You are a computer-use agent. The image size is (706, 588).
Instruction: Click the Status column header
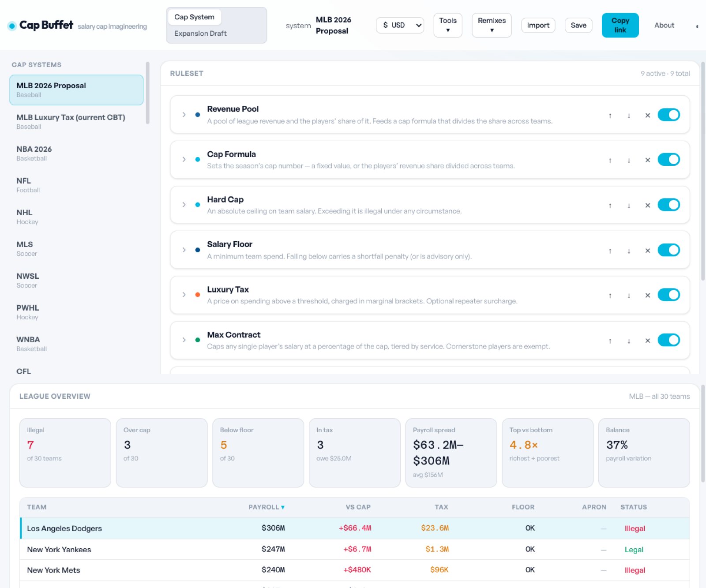(x=634, y=507)
